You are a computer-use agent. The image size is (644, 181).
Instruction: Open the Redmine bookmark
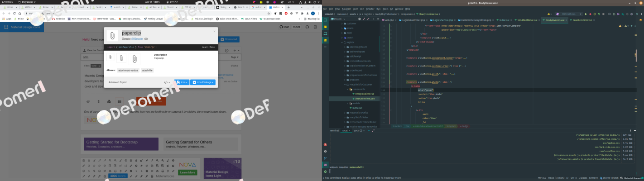(59, 19)
